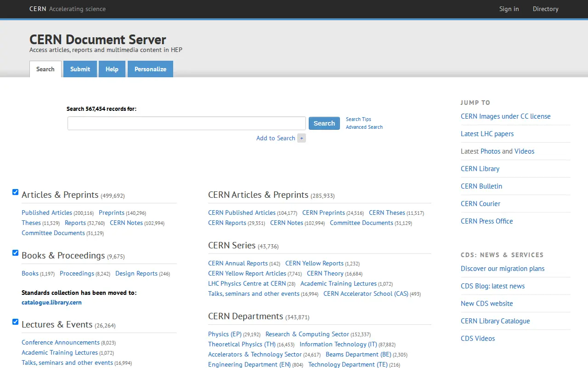588x368 pixels.
Task: Click the Videos link in Jump To
Action: [524, 151]
